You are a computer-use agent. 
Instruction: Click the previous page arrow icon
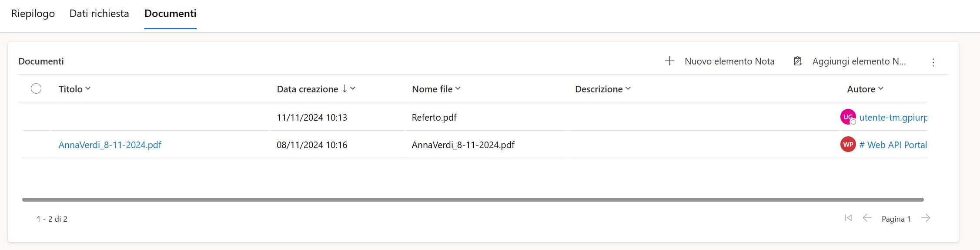867,218
